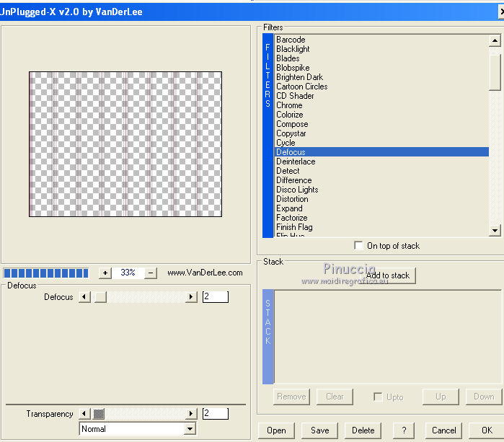Zoom in with the plus button

click(x=105, y=273)
